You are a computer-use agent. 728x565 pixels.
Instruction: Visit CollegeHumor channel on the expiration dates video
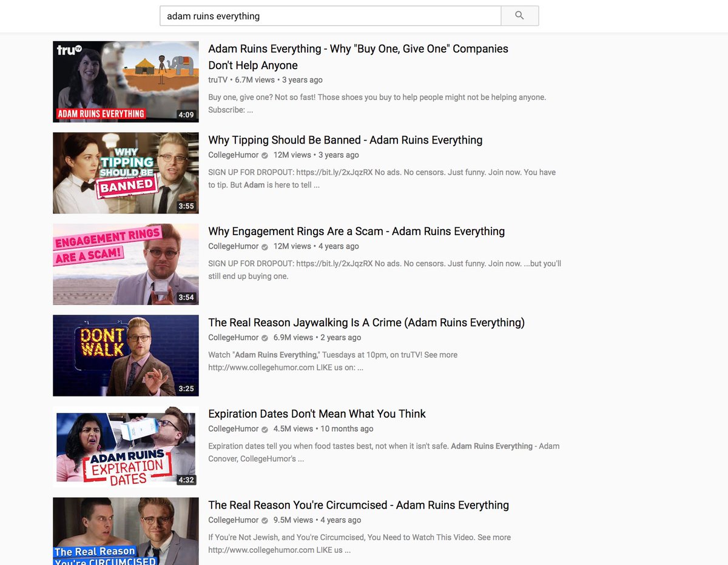tap(234, 429)
